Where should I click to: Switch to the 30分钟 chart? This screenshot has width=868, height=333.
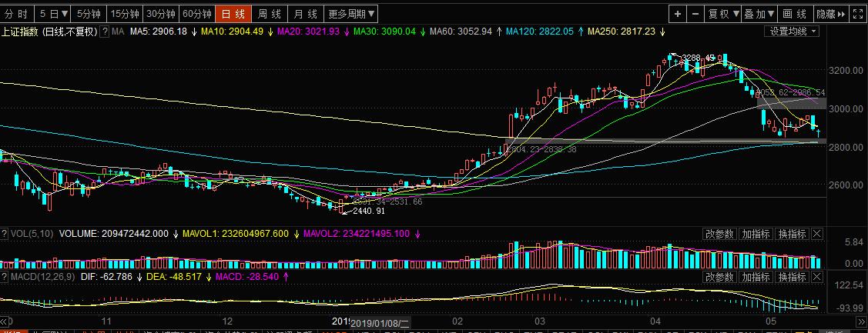pos(161,14)
